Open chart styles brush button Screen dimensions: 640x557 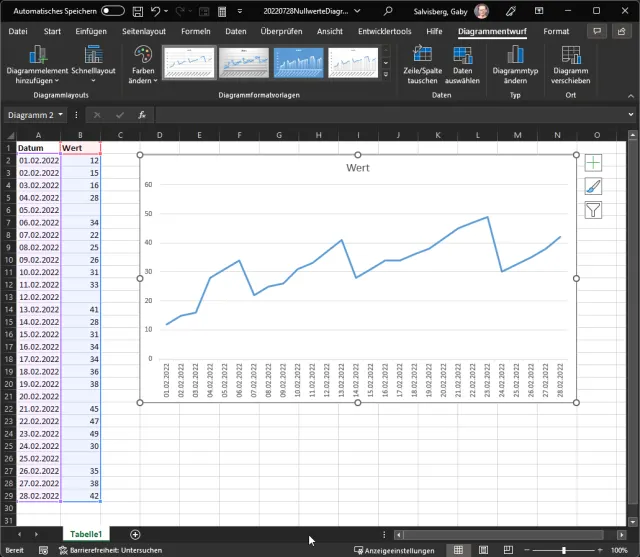(593, 186)
